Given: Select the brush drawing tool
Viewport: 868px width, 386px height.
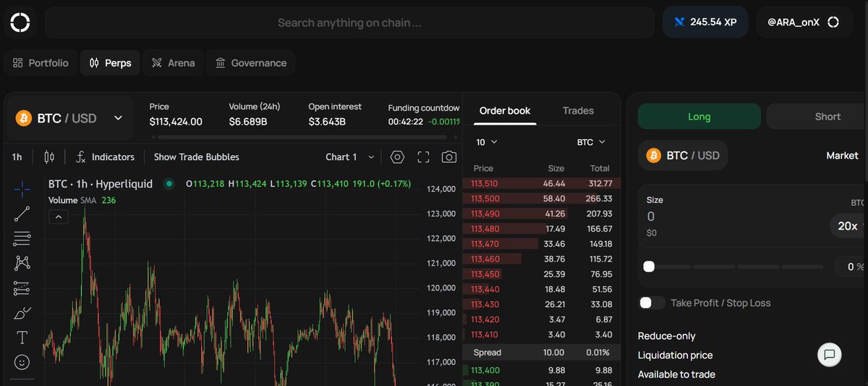Looking at the screenshot, I should [22, 313].
